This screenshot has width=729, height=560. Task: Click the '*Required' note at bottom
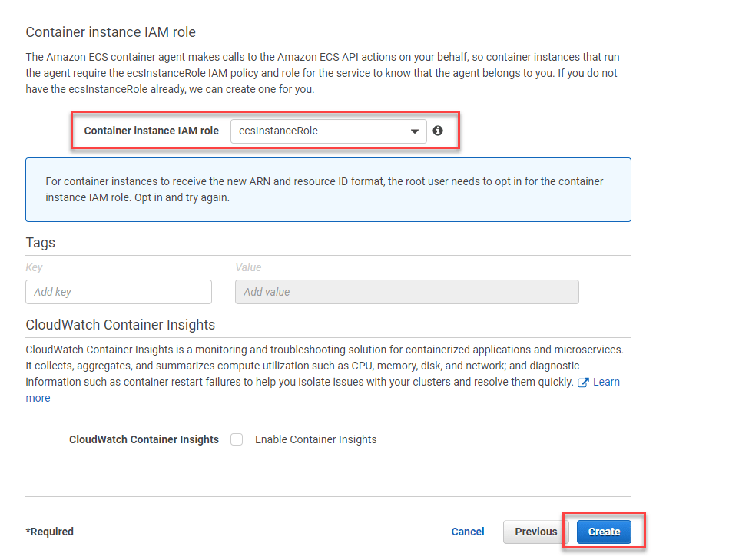pos(50,532)
